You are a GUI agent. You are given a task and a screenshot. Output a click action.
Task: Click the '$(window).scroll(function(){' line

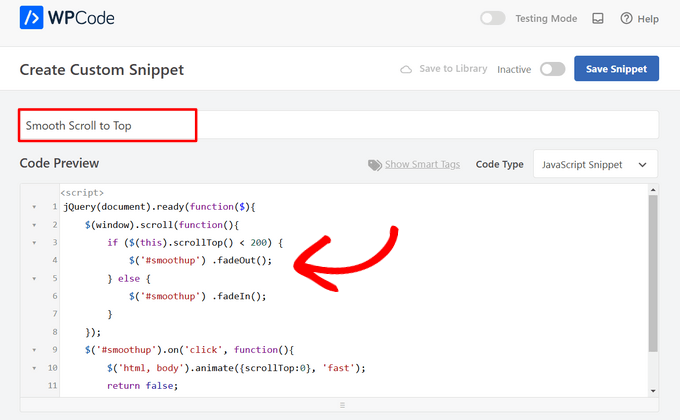pos(162,225)
